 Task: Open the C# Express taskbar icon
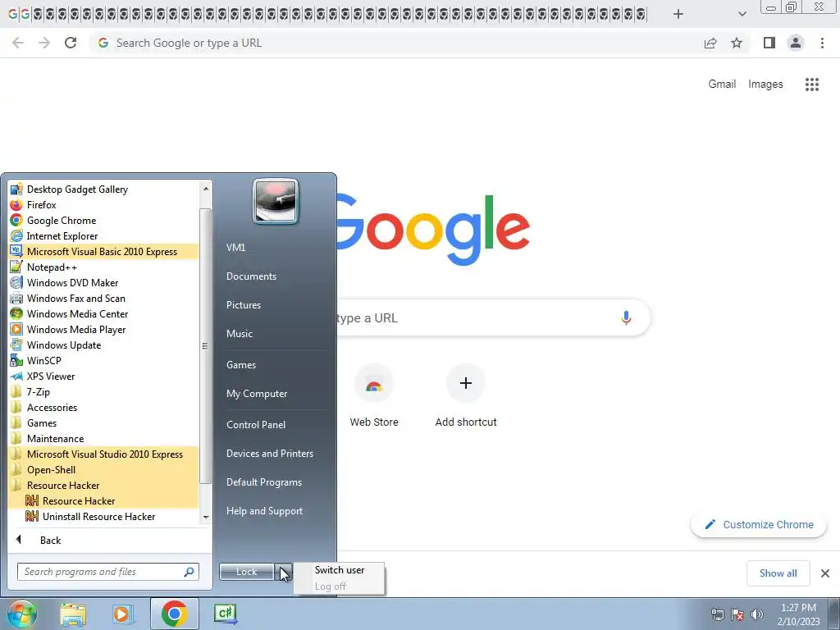click(x=226, y=614)
